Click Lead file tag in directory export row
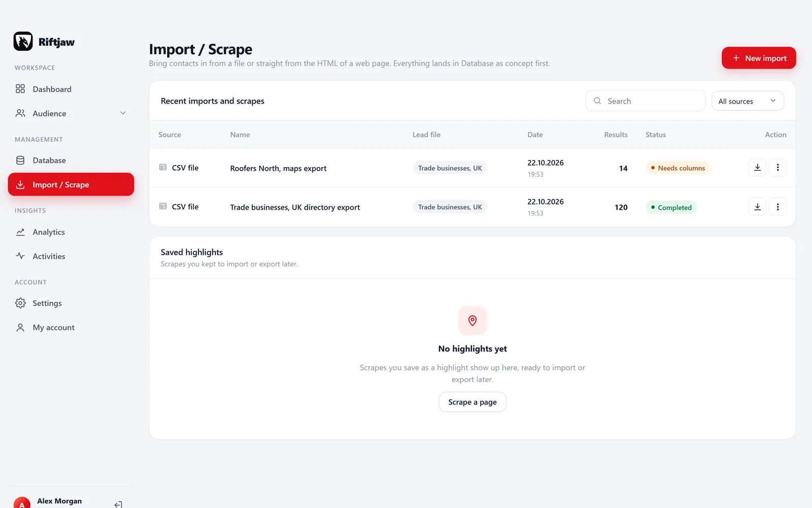The width and height of the screenshot is (812, 508). (450, 207)
